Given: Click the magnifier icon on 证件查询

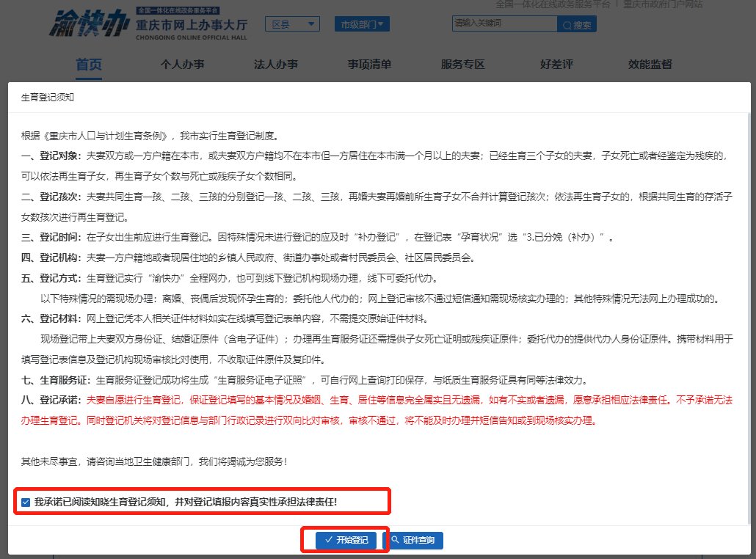Looking at the screenshot, I should point(395,541).
